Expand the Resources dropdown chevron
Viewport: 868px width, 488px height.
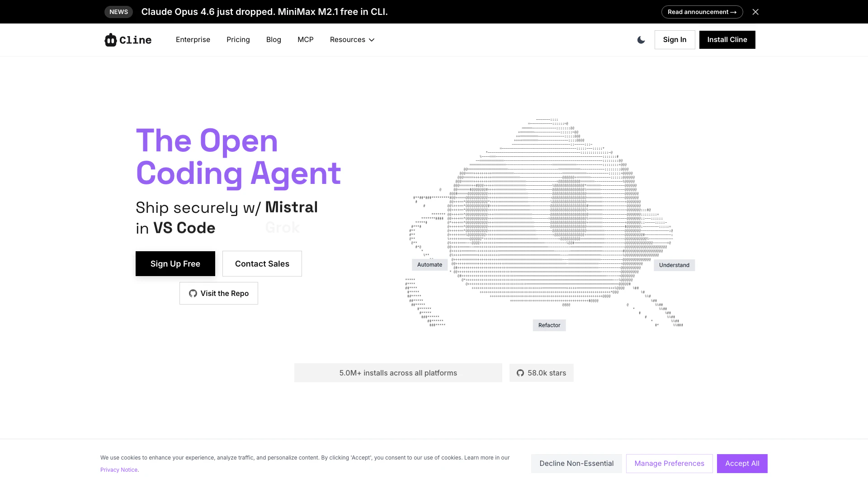(372, 40)
